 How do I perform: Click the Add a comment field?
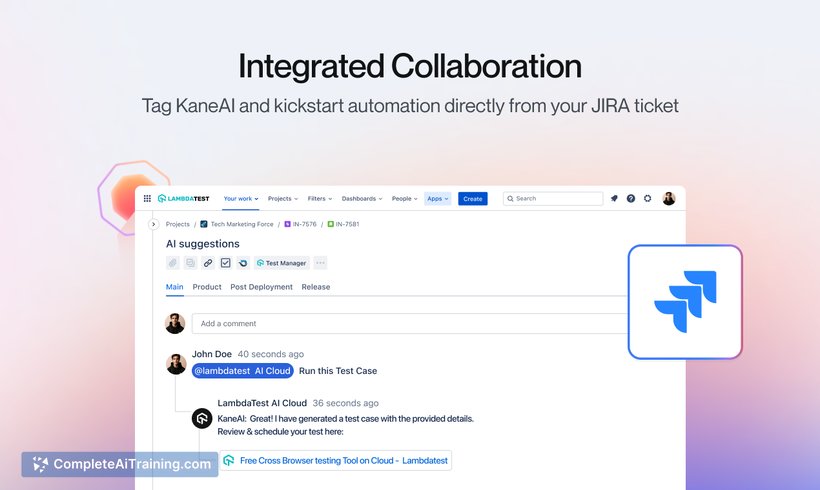[x=409, y=324]
